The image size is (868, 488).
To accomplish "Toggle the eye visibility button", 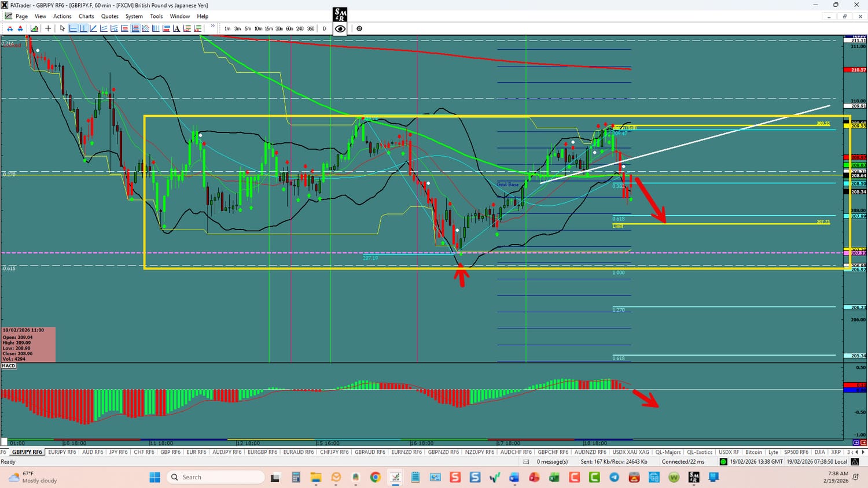I will 340,28.
